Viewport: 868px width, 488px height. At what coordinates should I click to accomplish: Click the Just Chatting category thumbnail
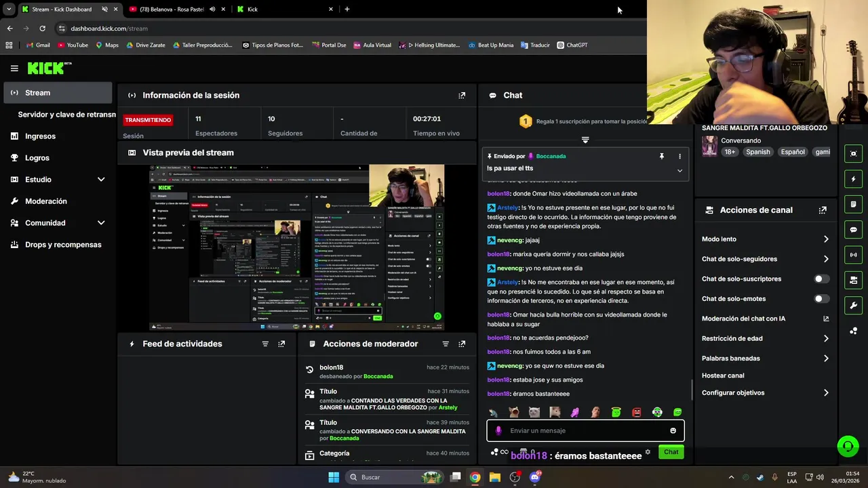point(709,146)
